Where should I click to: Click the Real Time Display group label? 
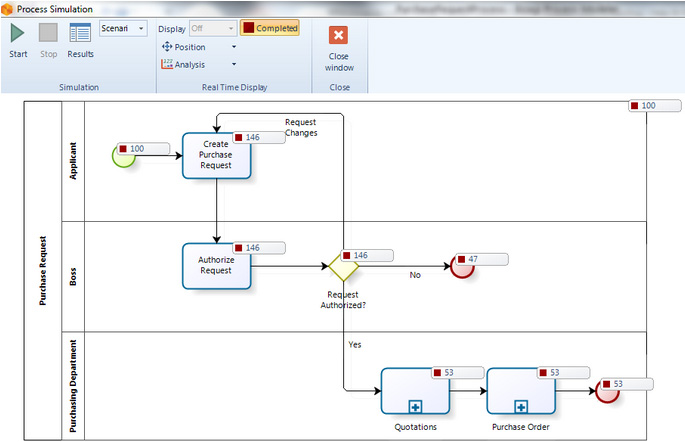click(234, 87)
